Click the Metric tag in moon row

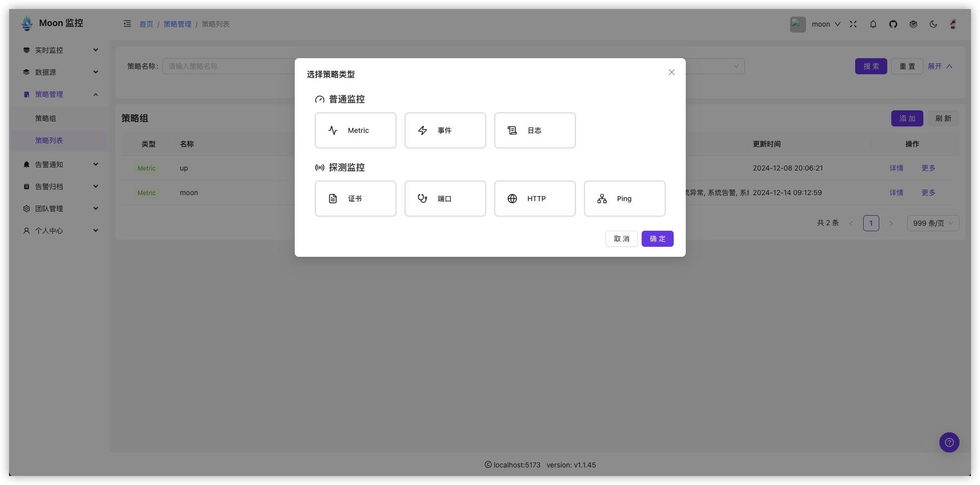[146, 193]
